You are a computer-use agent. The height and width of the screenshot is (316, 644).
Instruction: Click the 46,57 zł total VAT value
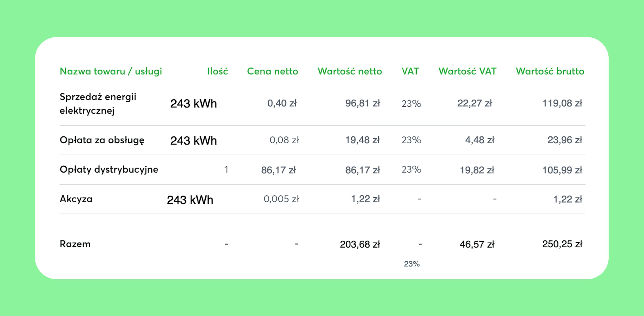[x=477, y=244]
